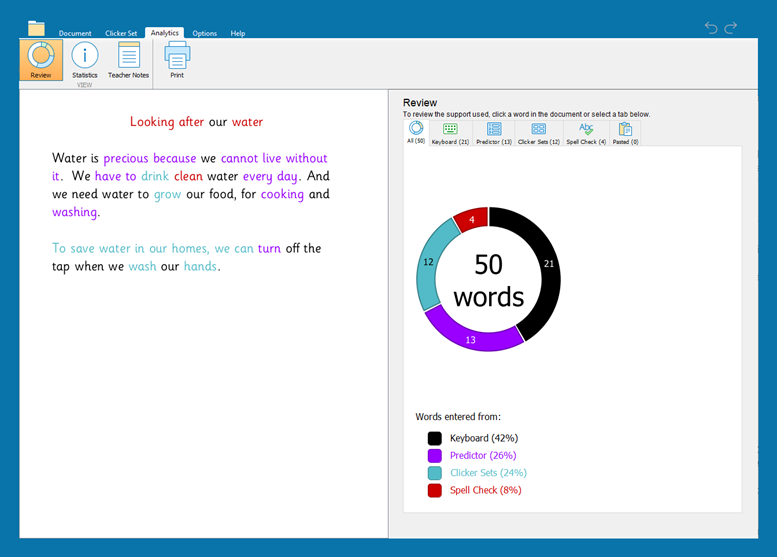This screenshot has height=557, width=777.
Task: Show Pasted (0) words tab
Action: tap(626, 133)
